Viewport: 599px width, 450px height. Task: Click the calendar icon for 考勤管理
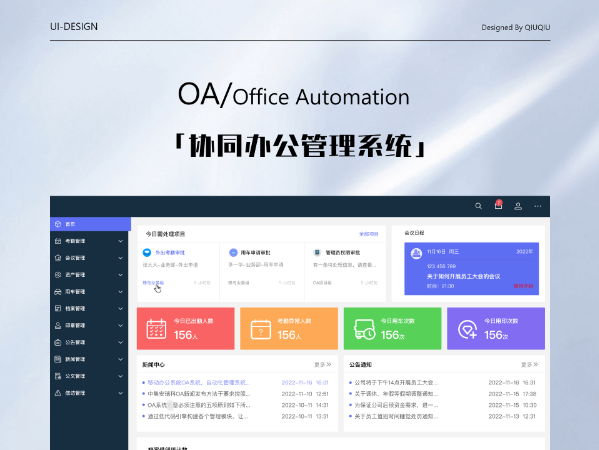(58, 241)
